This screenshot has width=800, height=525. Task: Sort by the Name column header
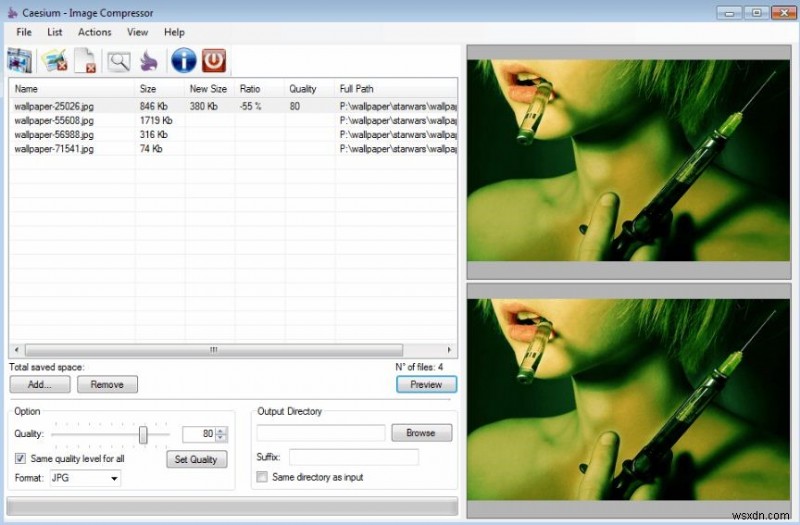coord(72,89)
